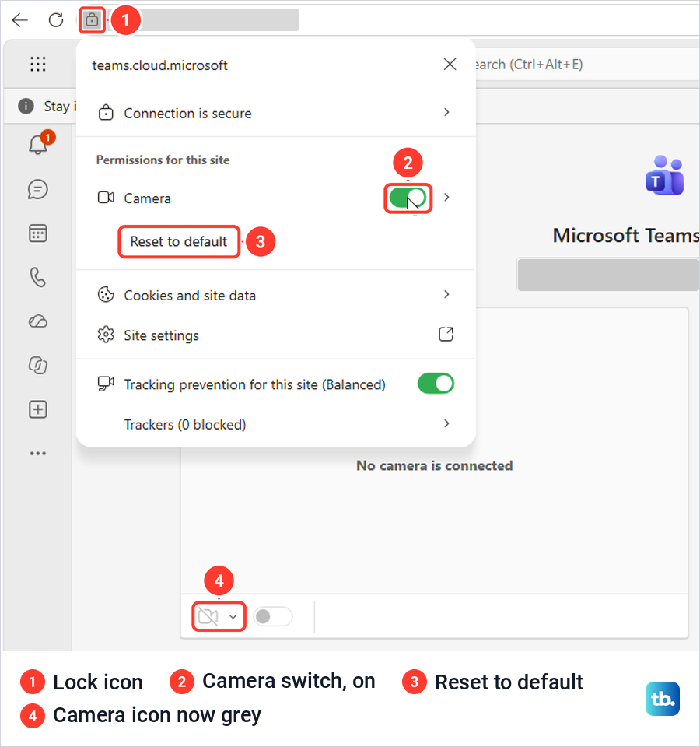Open the Teams app launcher grid
The height and width of the screenshot is (747, 700).
(38, 64)
